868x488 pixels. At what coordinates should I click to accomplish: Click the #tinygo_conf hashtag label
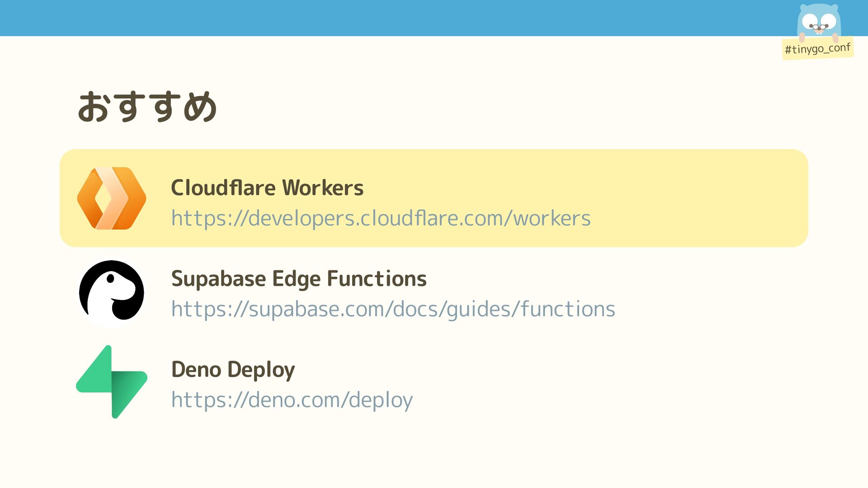pyautogui.click(x=817, y=48)
